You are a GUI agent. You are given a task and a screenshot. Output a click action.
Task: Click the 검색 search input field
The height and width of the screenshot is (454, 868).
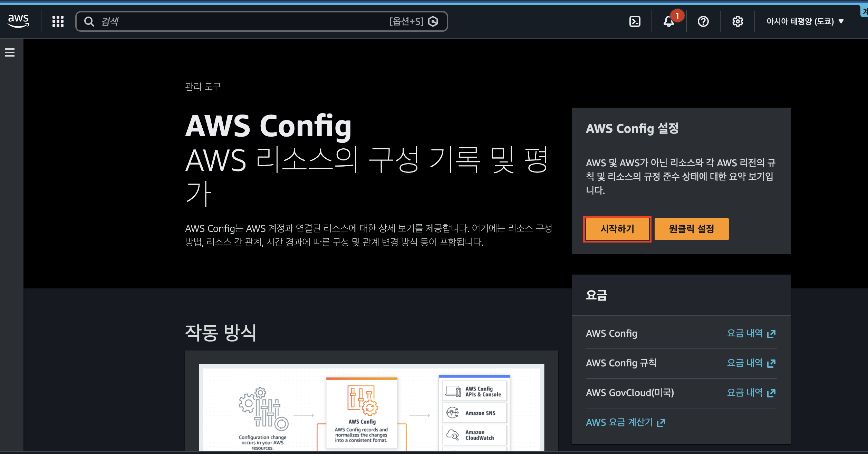pyautogui.click(x=242, y=21)
